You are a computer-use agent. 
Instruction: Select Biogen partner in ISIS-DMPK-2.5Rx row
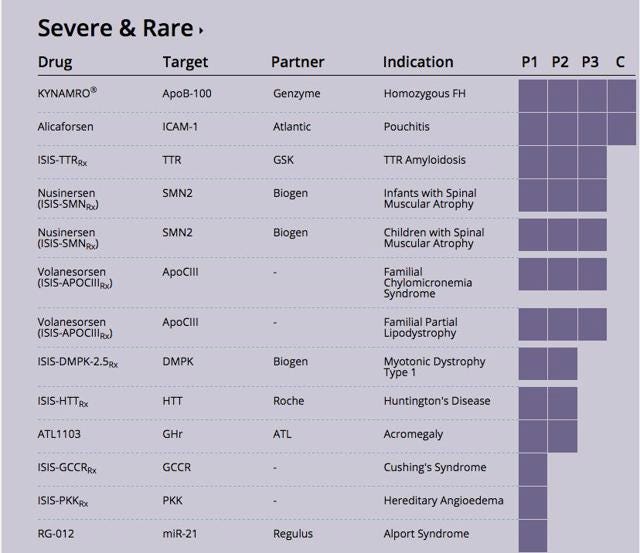(291, 362)
